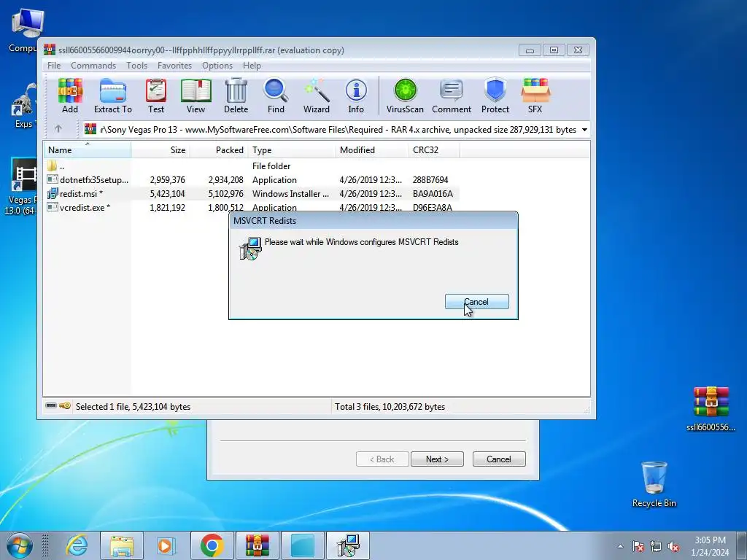747x560 pixels.
Task: Click the Action Center flag tray icon
Action: tap(638, 546)
